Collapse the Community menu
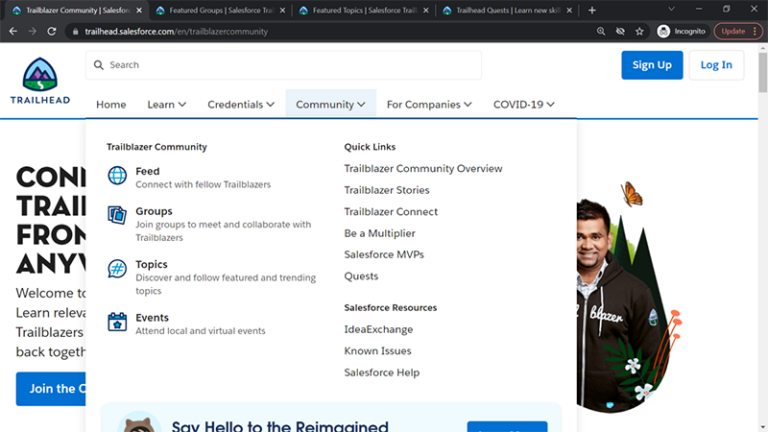This screenshot has height=432, width=768. click(x=331, y=104)
